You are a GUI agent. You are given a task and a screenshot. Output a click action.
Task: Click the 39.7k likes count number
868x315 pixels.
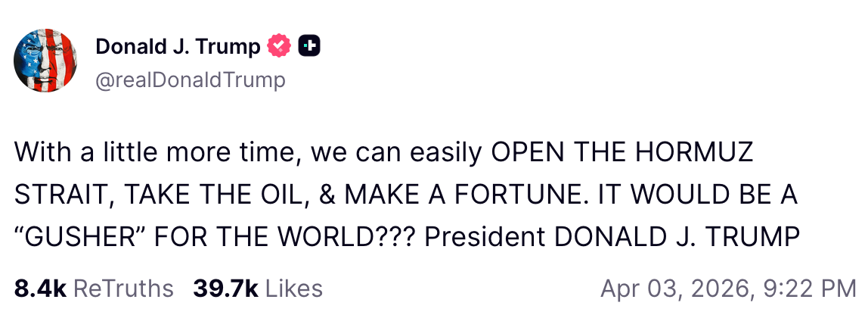[225, 288]
